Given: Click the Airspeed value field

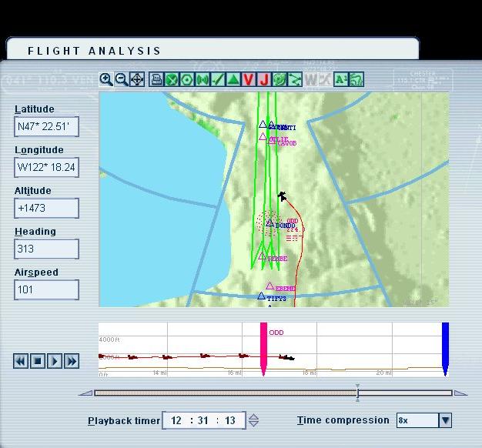Looking at the screenshot, I should (x=46, y=290).
